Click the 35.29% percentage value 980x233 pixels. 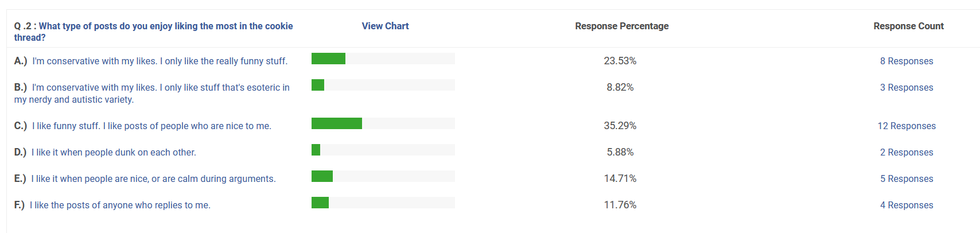point(620,126)
